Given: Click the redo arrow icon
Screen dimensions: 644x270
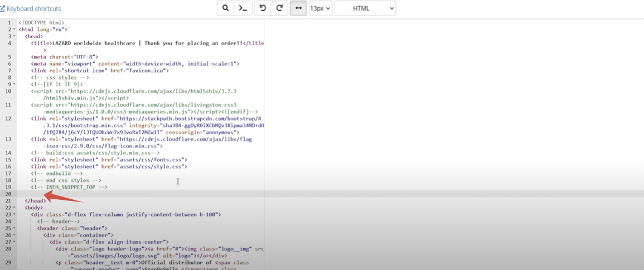Looking at the screenshot, I should 279,8.
